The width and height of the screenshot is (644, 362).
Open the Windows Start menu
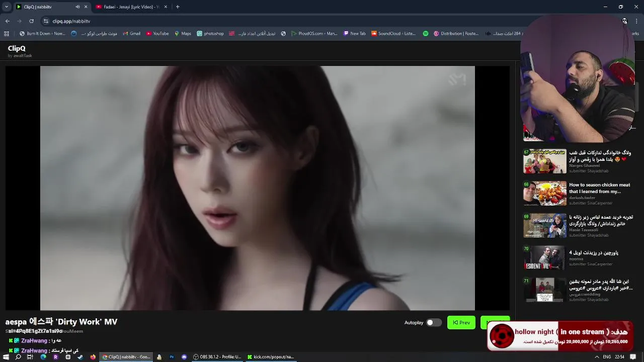pos(6,357)
